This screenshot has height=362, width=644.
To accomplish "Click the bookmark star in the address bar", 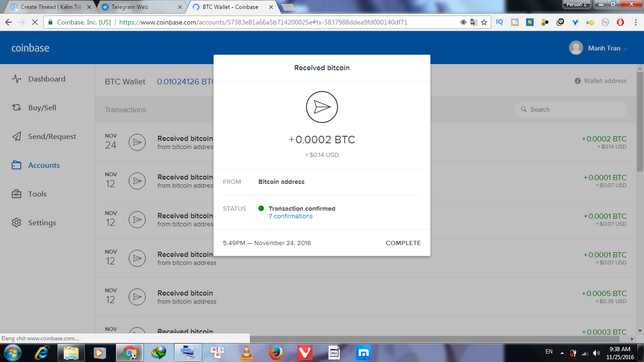I will point(484,22).
